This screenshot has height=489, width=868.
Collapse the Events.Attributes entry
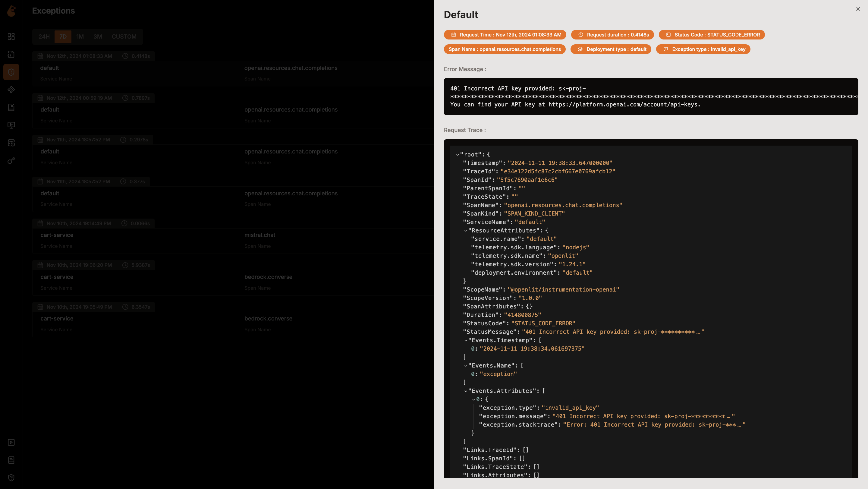coord(466,391)
